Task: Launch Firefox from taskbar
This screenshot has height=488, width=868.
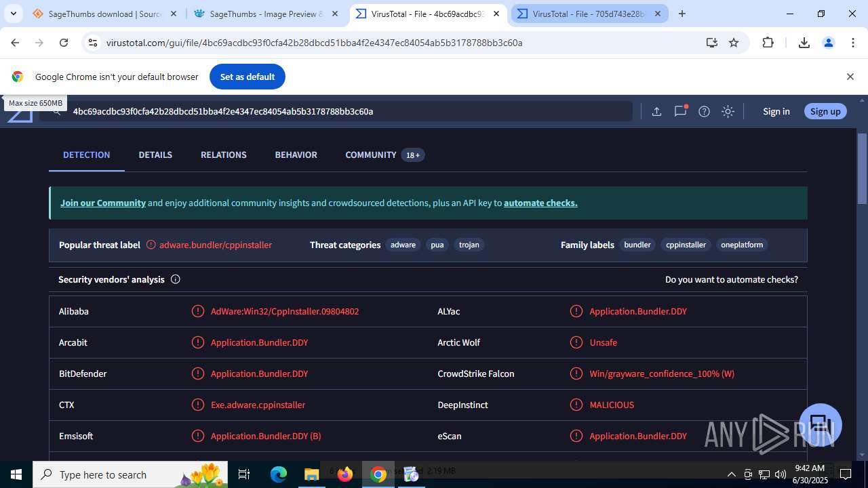Action: pos(345,474)
